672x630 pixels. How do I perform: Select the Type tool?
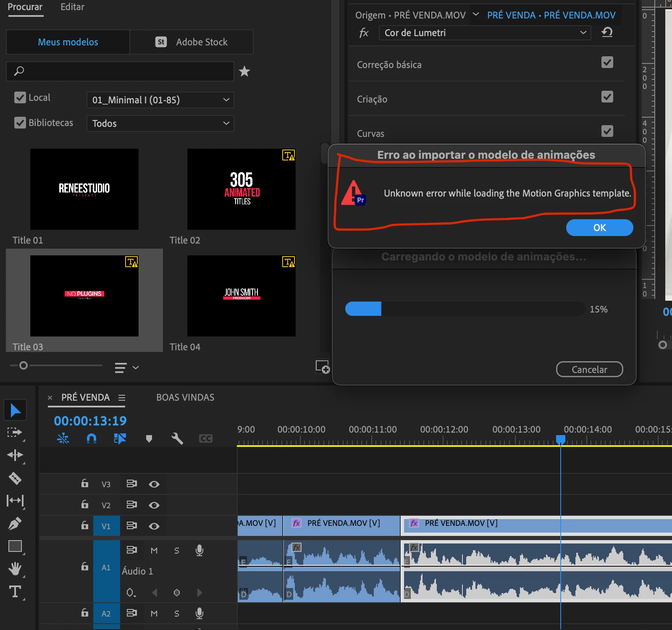[15, 591]
